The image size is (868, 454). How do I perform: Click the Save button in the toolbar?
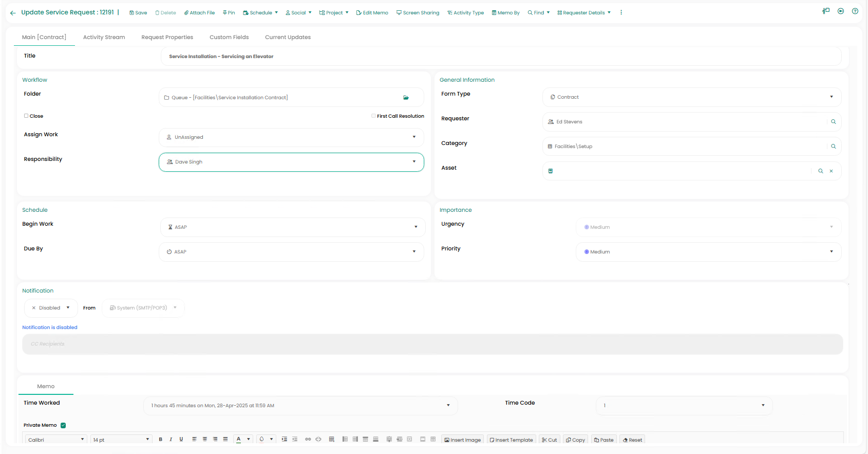coord(138,13)
